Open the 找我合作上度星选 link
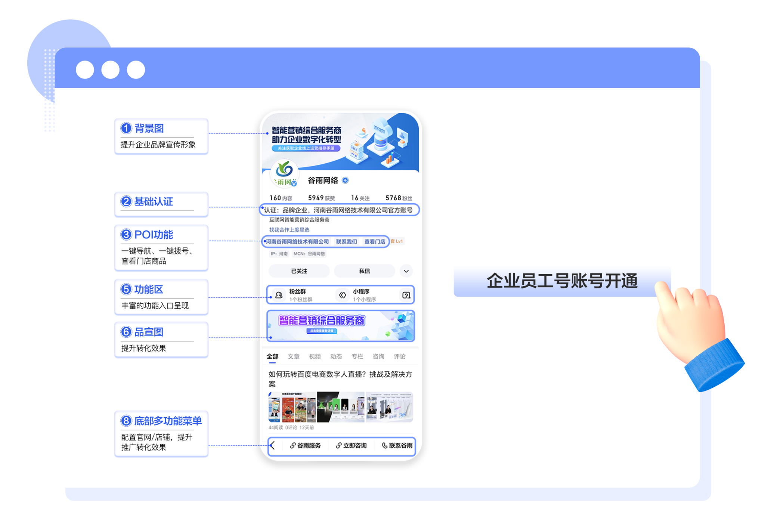This screenshot has width=765, height=532. click(x=289, y=230)
